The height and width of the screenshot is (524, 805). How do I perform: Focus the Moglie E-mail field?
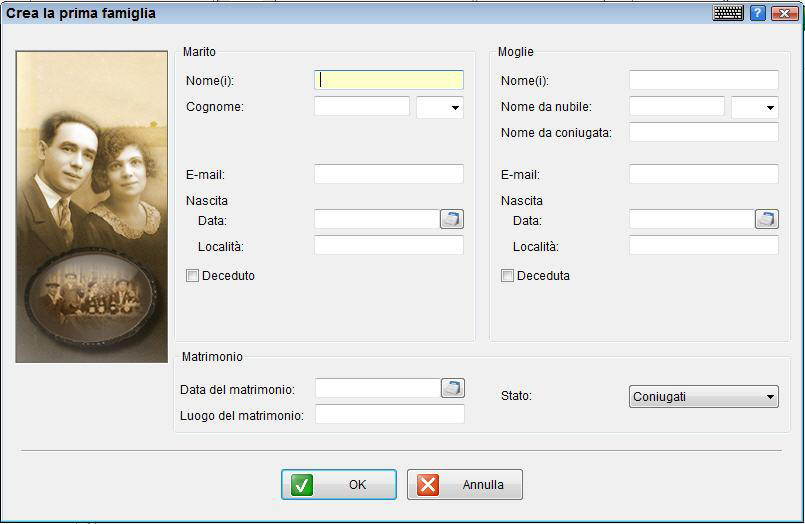[704, 174]
